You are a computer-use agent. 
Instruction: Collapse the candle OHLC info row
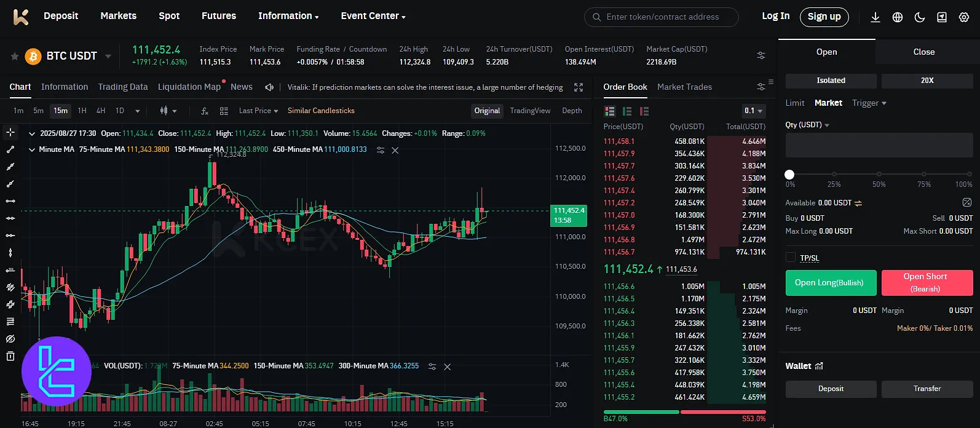[x=32, y=133]
